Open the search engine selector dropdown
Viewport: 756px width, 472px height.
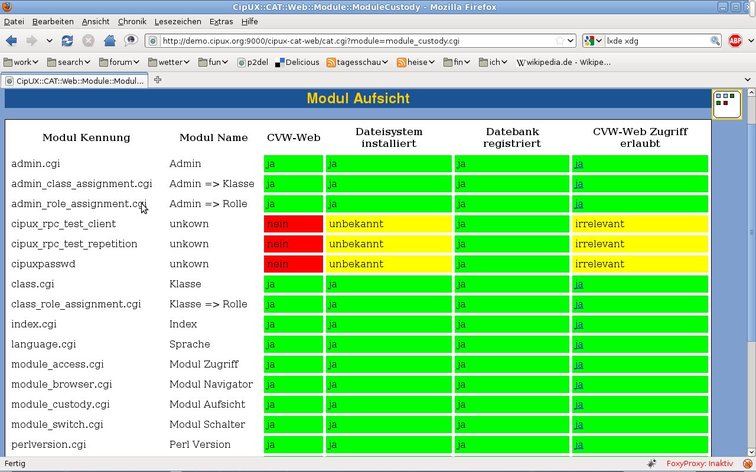pyautogui.click(x=593, y=41)
